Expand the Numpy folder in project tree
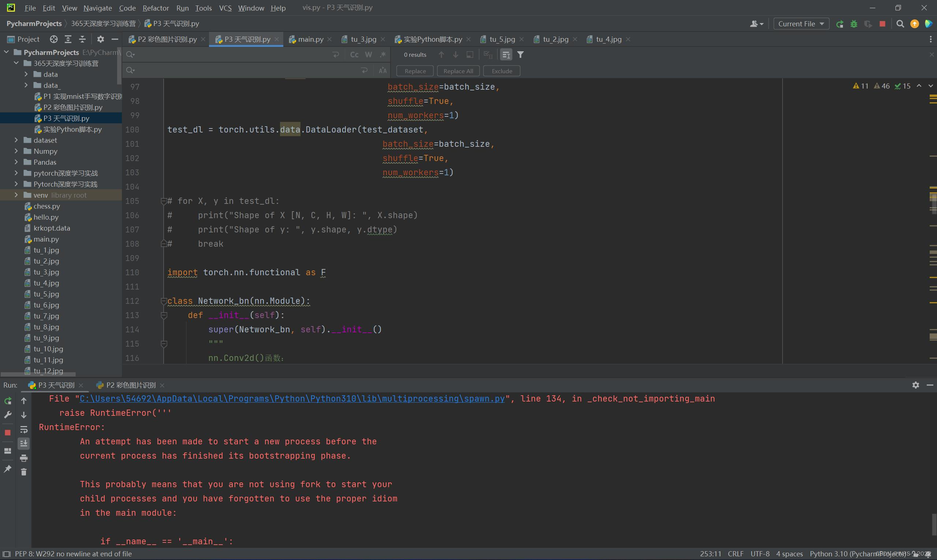The width and height of the screenshot is (937, 560). [16, 151]
